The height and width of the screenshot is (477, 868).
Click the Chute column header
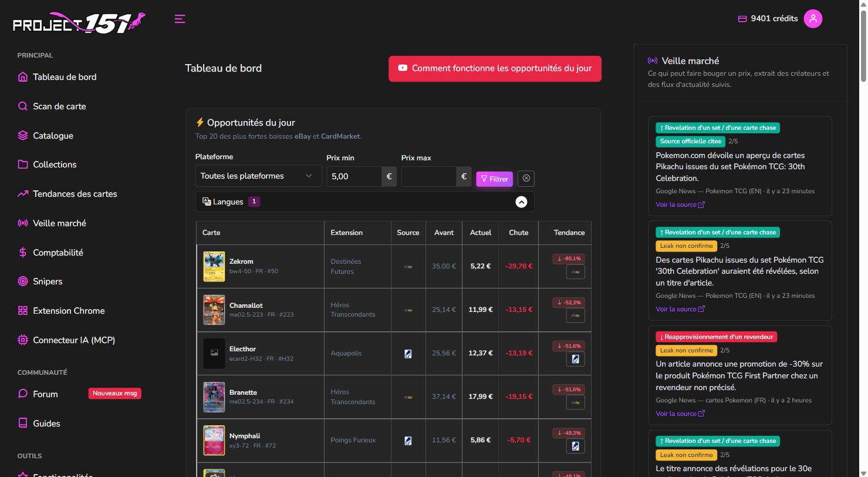pos(518,233)
